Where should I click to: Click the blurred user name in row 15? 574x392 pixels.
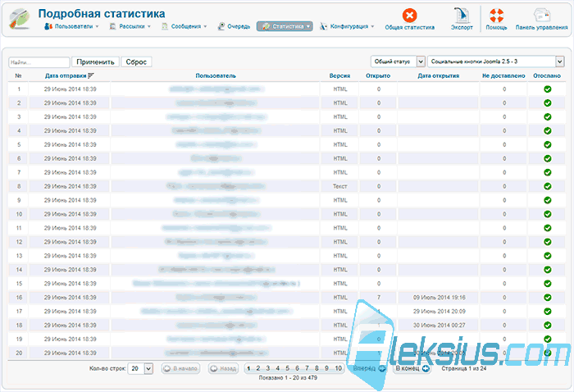tap(216, 284)
